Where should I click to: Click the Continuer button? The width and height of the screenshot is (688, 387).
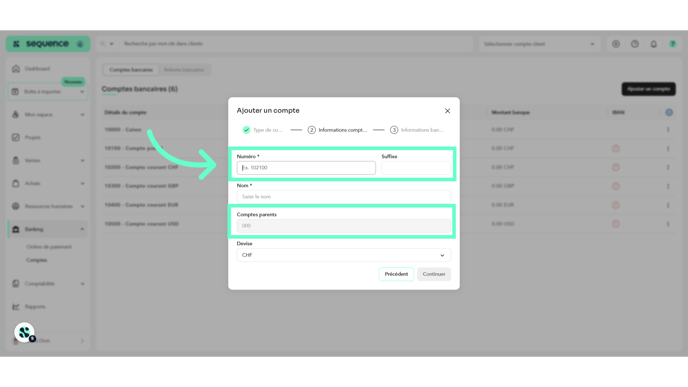point(434,274)
